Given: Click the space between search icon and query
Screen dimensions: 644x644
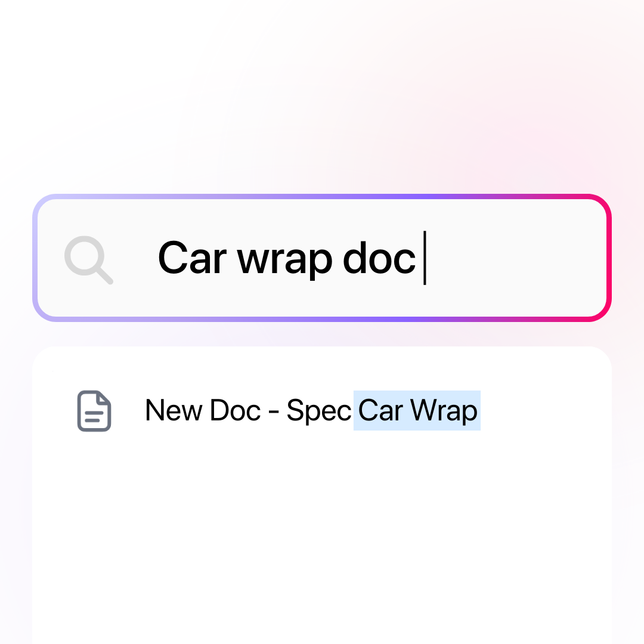Looking at the screenshot, I should tap(135, 258).
